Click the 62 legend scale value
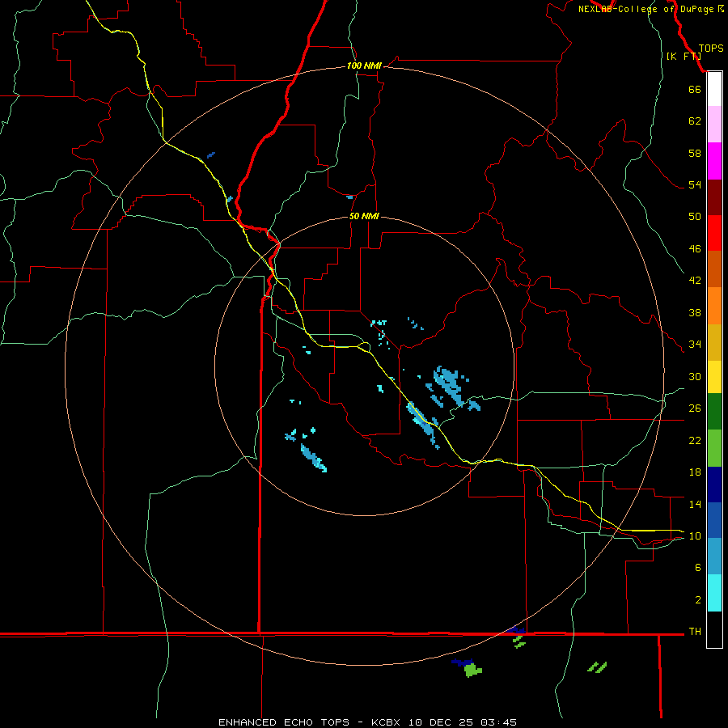 pos(695,121)
